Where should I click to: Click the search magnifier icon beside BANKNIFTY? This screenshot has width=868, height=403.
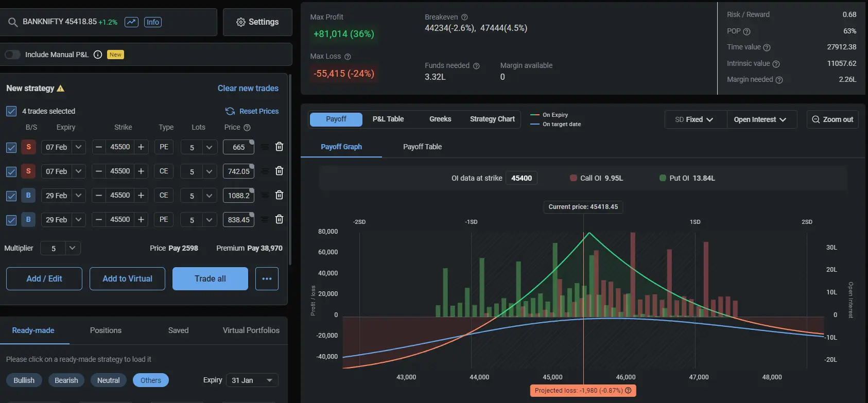tap(13, 22)
